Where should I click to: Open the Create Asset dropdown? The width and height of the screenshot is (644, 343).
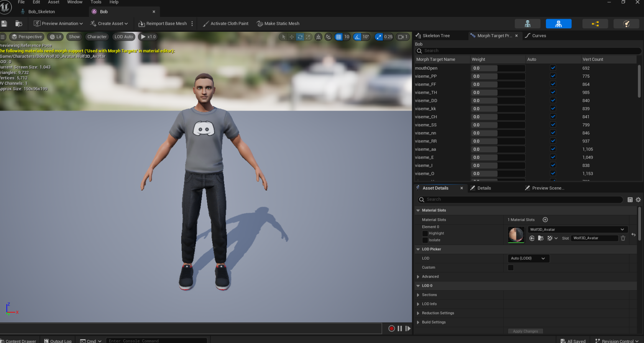tap(109, 24)
